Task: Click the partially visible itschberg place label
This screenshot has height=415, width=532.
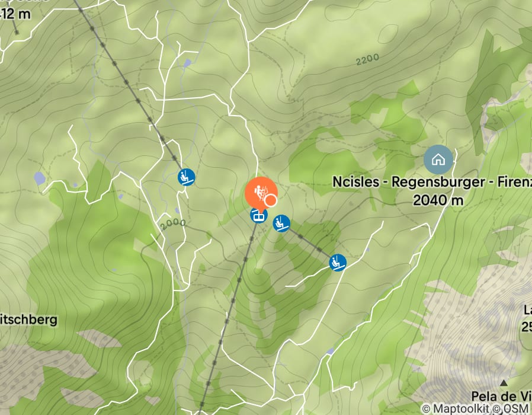Action: click(29, 320)
